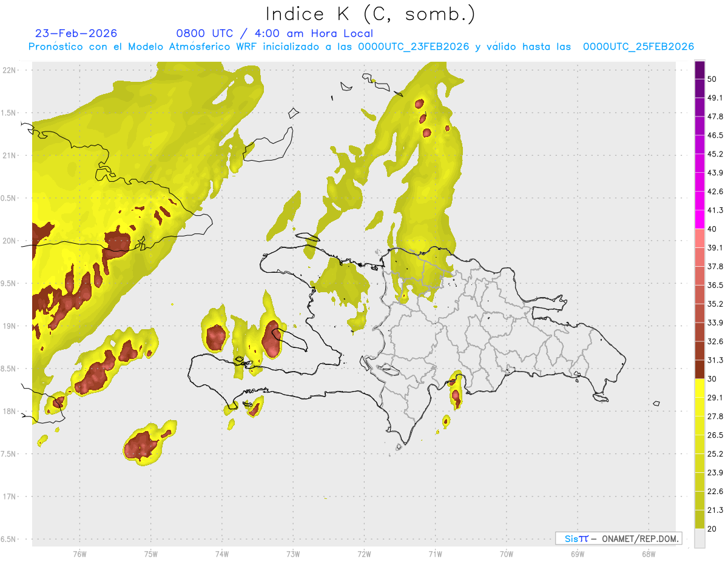Viewport: 728px width, 562px height.
Task: Click the "27.8" color scale value
Action: point(715,416)
